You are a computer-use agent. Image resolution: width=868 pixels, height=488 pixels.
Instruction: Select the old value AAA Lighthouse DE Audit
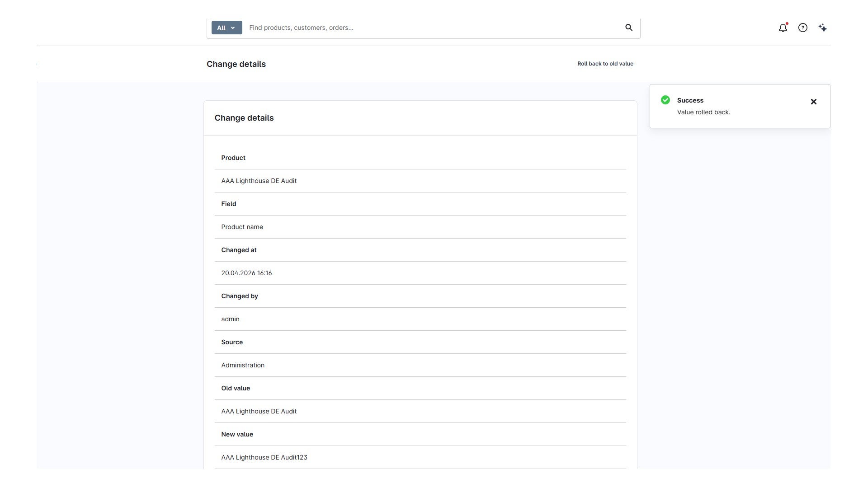coord(259,411)
